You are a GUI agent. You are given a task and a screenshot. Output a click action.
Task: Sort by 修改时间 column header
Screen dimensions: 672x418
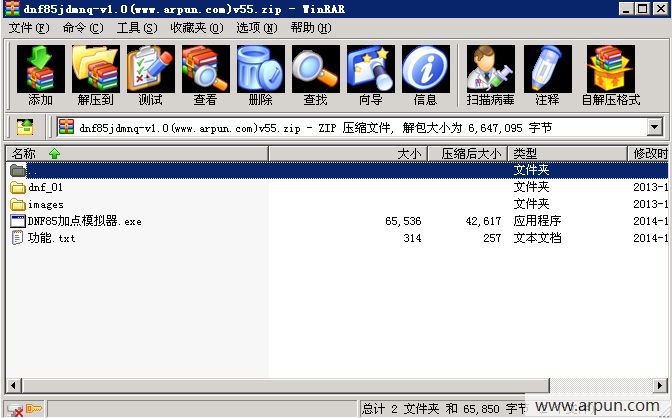coord(648,153)
